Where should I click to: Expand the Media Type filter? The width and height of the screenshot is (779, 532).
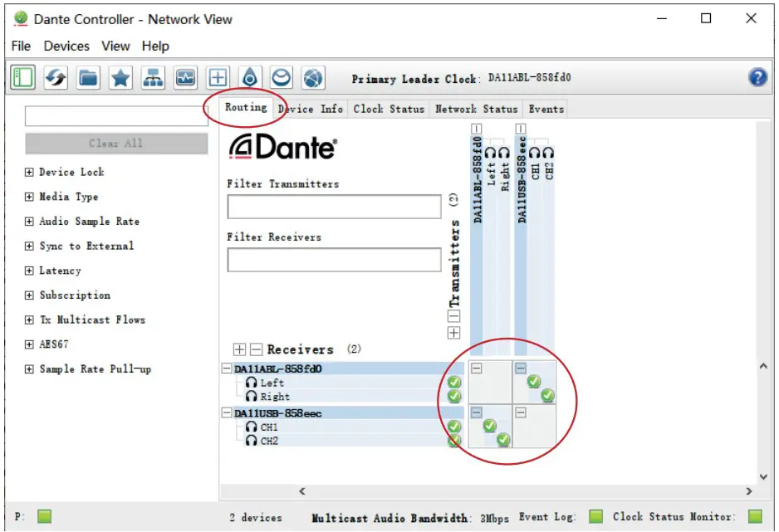point(29,197)
